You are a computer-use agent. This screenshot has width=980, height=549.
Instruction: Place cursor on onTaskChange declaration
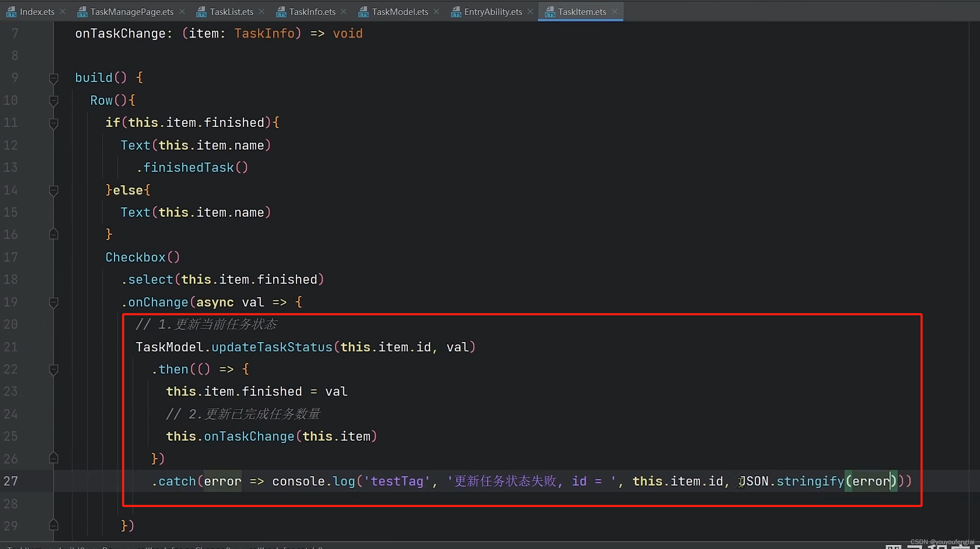(120, 34)
